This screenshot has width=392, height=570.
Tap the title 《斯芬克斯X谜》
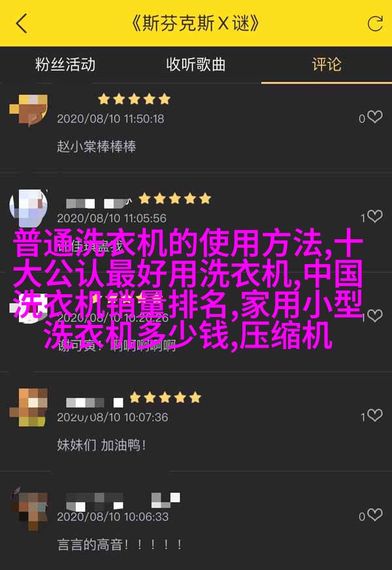coord(195,24)
